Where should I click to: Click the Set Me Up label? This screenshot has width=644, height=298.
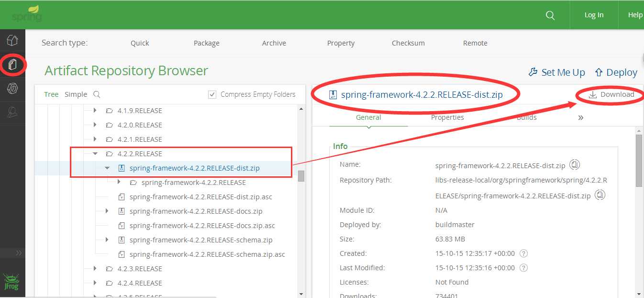[x=563, y=72]
